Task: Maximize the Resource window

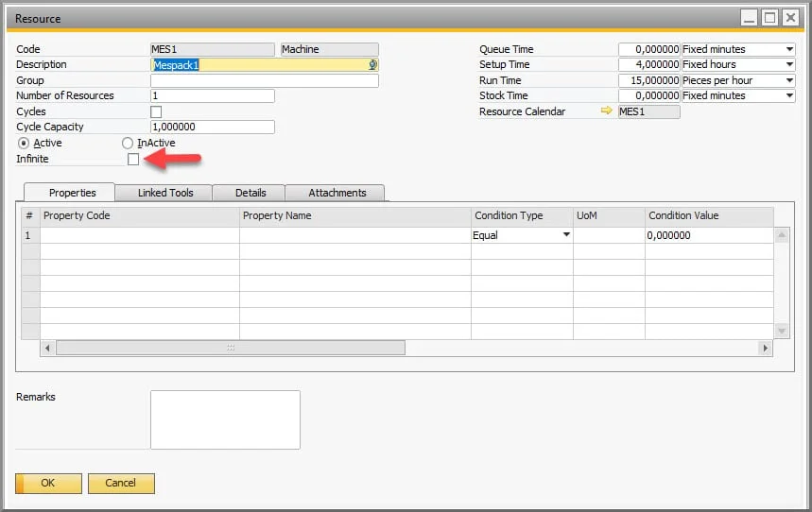Action: 770,18
